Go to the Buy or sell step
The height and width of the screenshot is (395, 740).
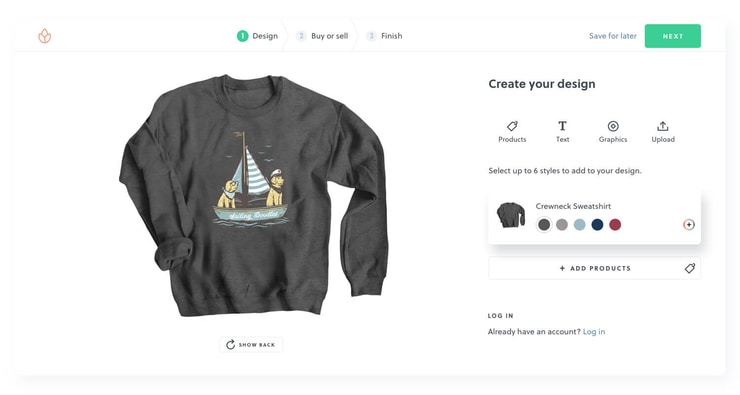[322, 36]
